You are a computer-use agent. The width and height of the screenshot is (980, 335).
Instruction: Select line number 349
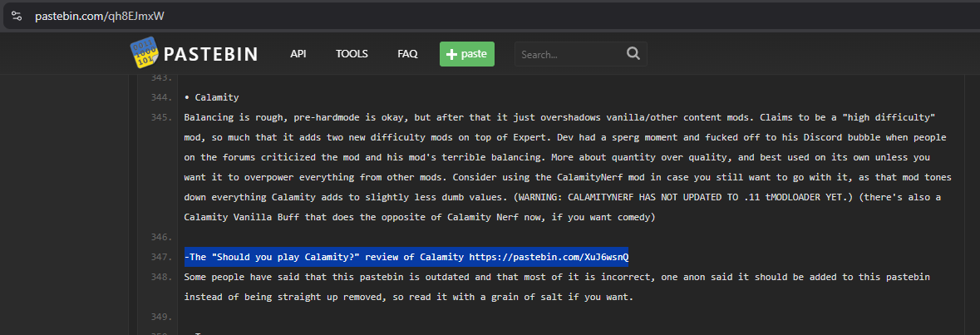tap(161, 317)
